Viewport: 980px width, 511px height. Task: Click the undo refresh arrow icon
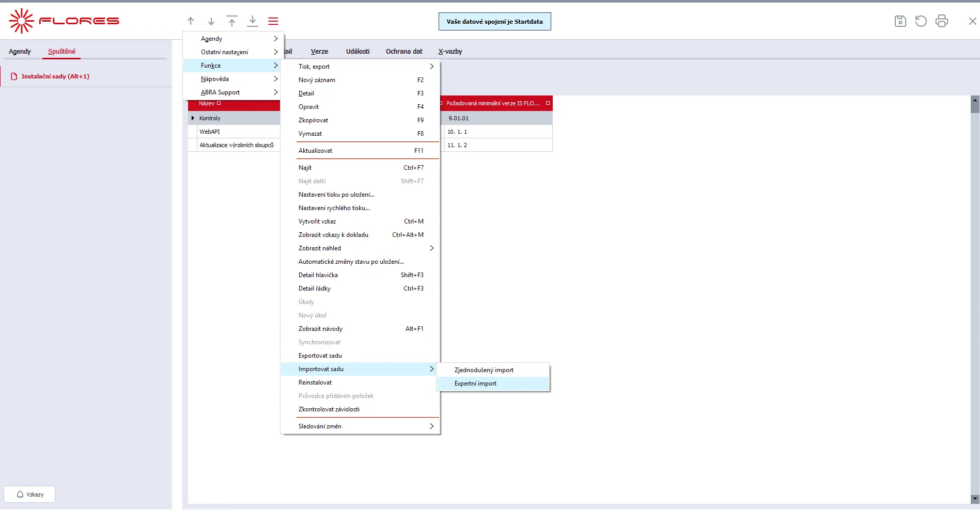pos(921,21)
